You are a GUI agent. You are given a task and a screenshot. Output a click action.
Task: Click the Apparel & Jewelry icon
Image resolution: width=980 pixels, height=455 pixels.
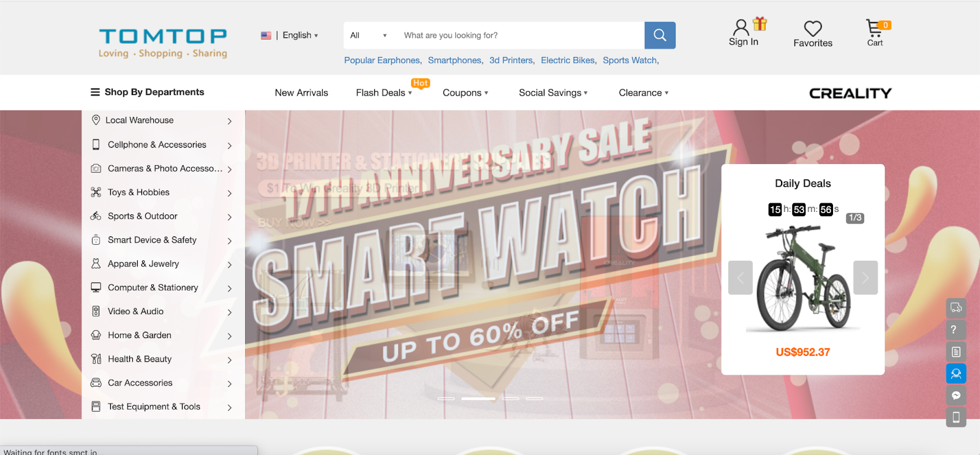click(x=96, y=264)
